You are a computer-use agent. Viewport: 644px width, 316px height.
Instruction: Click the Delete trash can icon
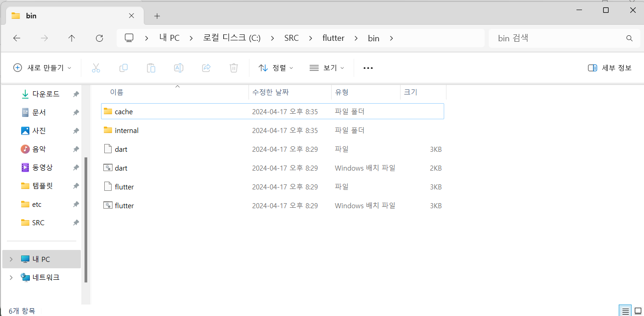233,68
